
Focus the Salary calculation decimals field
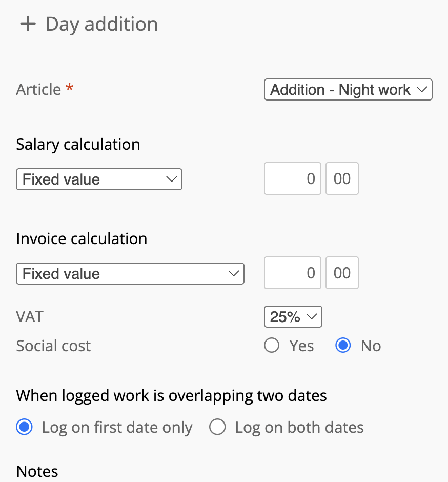point(342,178)
